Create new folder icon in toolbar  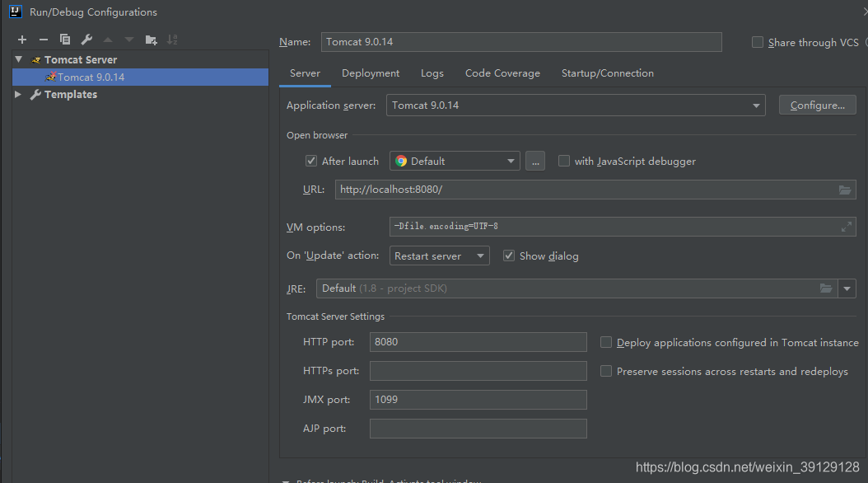point(151,40)
